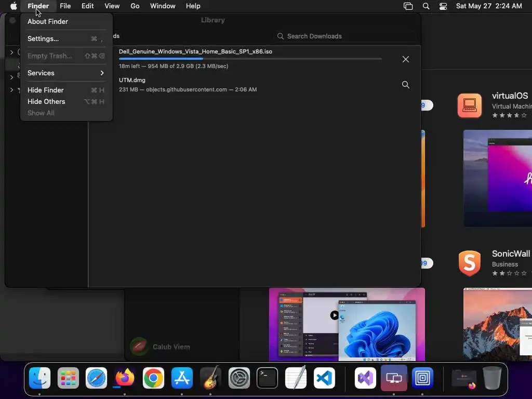The height and width of the screenshot is (399, 532).
Task: Play the UTM preview video
Action: 334,315
